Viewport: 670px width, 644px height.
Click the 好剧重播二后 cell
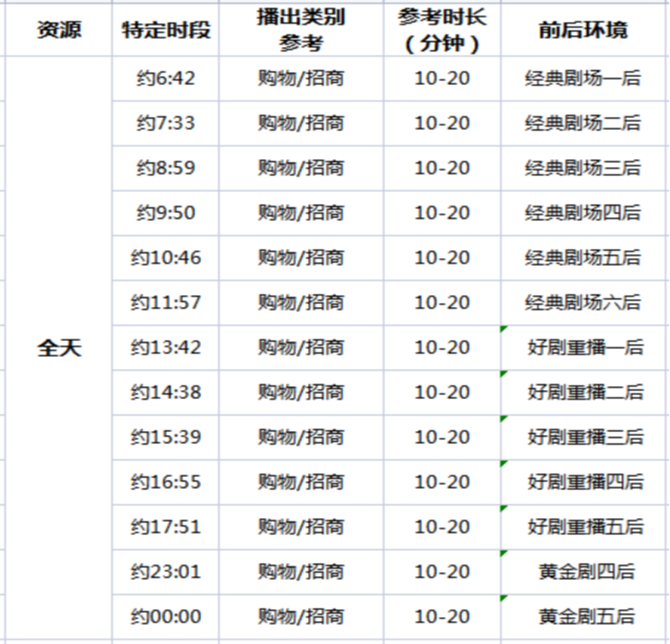click(x=583, y=393)
